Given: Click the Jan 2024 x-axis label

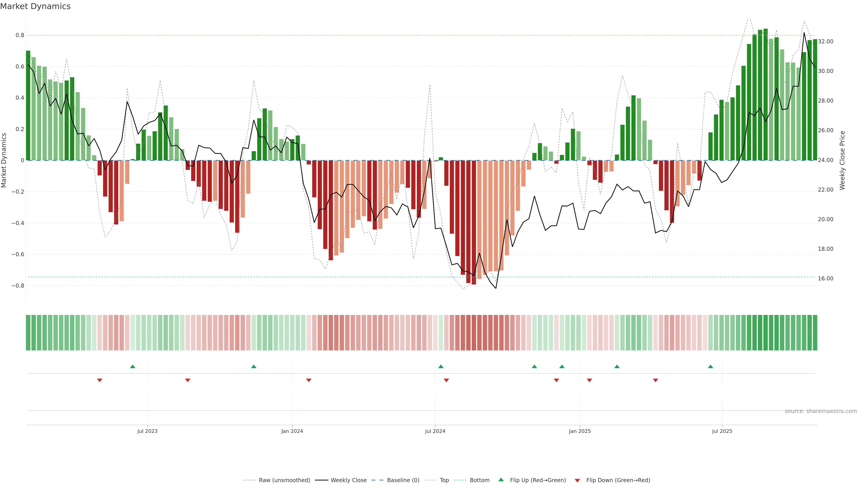Looking at the screenshot, I should pyautogui.click(x=292, y=431).
